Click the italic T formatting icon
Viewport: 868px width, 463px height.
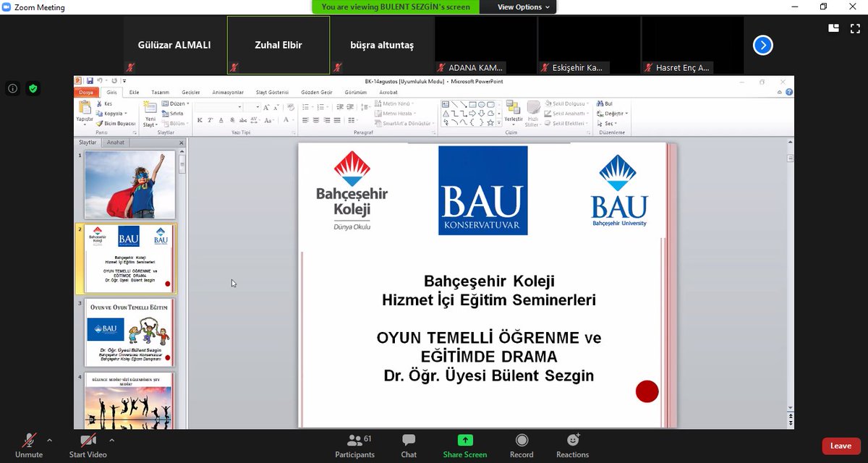[x=210, y=120]
